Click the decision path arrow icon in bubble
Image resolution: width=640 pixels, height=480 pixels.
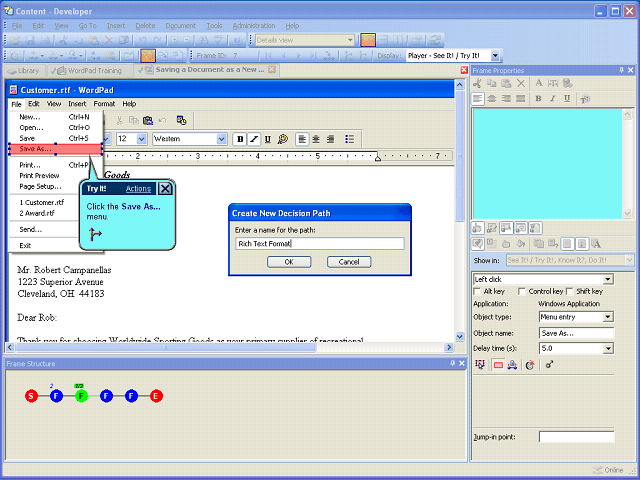click(x=95, y=234)
